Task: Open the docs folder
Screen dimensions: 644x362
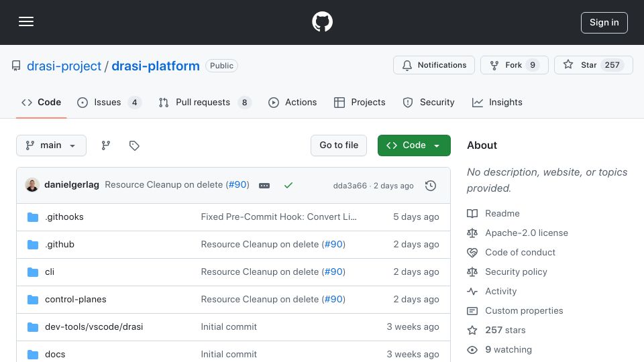Action: (x=55, y=354)
